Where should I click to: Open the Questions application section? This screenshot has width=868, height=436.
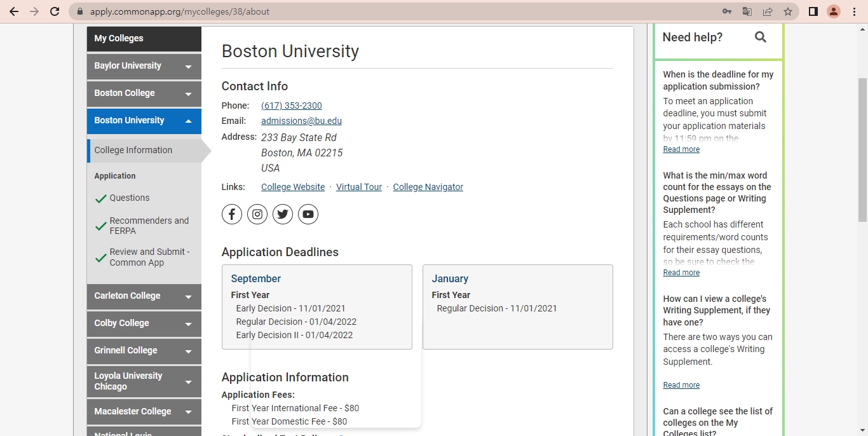tap(130, 198)
